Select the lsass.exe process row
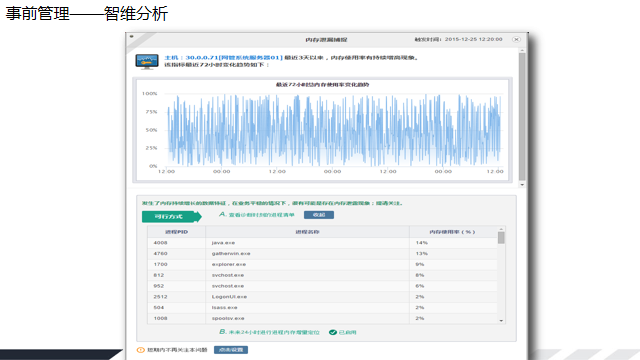The height and width of the screenshot is (360, 640). click(322, 308)
